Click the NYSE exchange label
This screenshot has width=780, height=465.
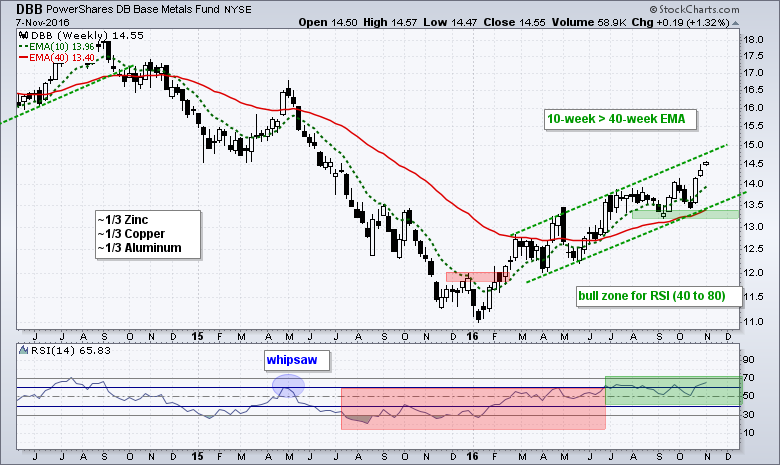pyautogui.click(x=238, y=10)
